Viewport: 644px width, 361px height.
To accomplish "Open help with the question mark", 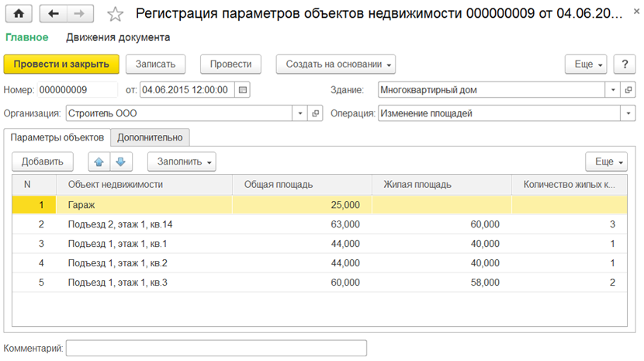I will click(x=625, y=64).
